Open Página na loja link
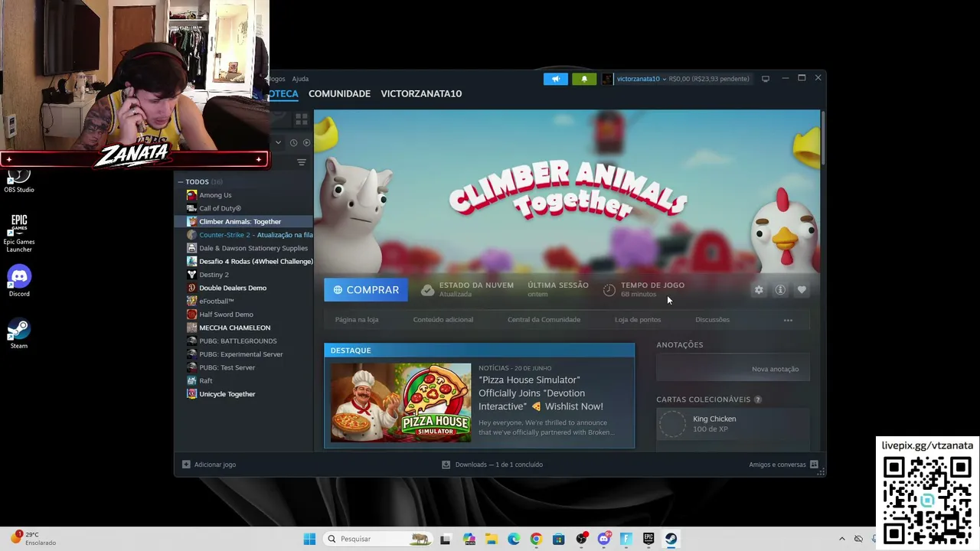This screenshot has height=551, width=980. click(357, 320)
